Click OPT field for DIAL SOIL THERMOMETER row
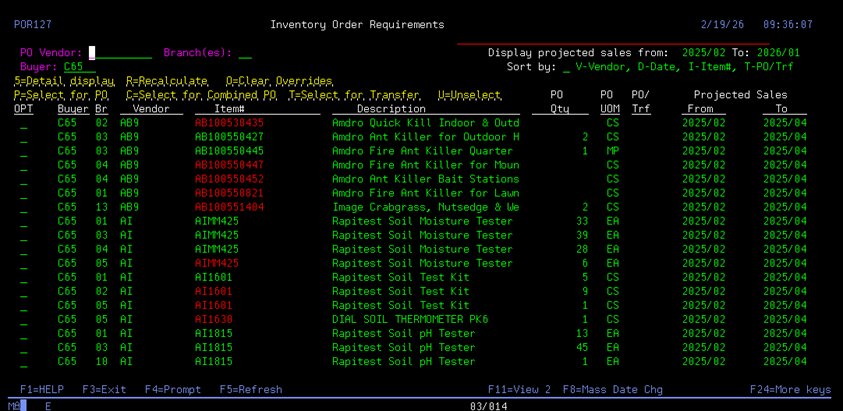 [x=24, y=320]
